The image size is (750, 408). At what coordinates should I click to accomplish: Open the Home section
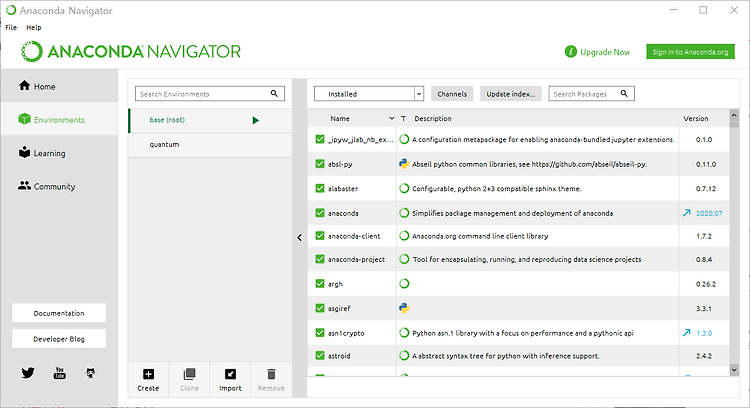pyautogui.click(x=59, y=86)
